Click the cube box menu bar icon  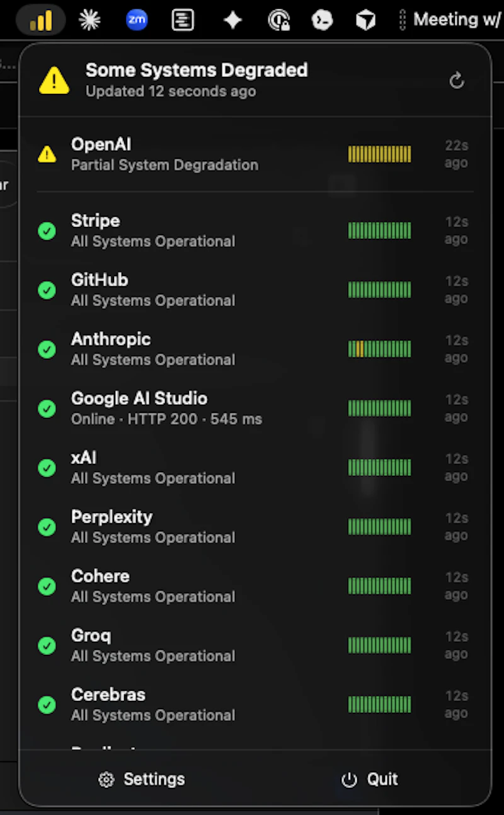point(365,20)
